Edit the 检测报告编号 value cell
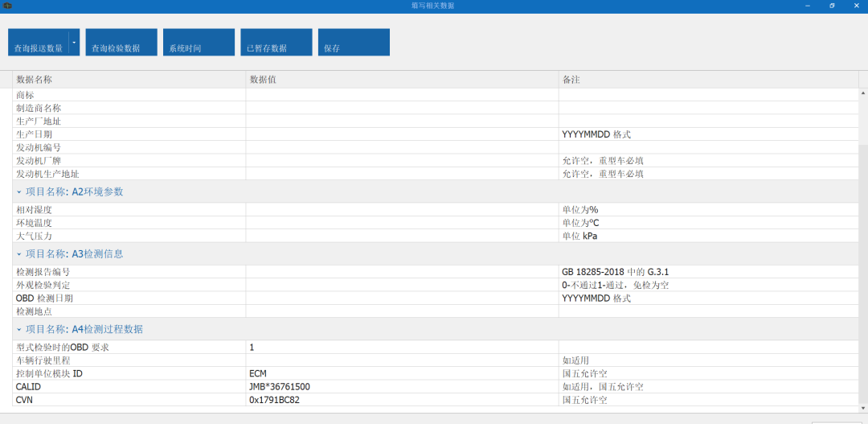The width and height of the screenshot is (868, 424). pyautogui.click(x=403, y=272)
